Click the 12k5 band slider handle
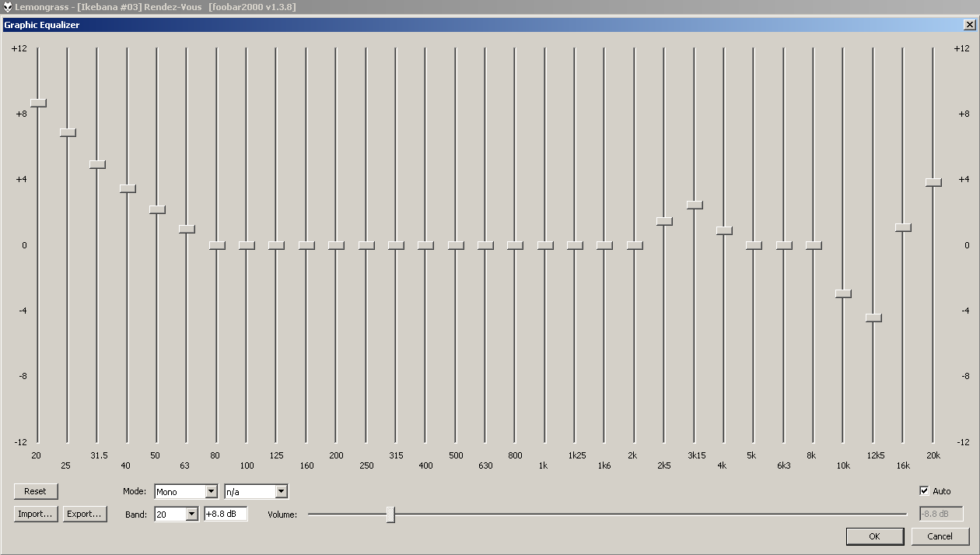 872,318
